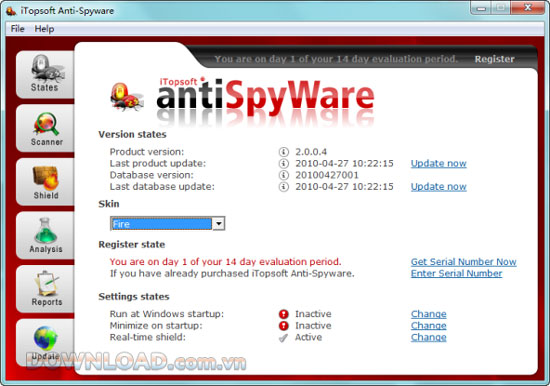Expand the Skin dropdown arrow

[219, 224]
